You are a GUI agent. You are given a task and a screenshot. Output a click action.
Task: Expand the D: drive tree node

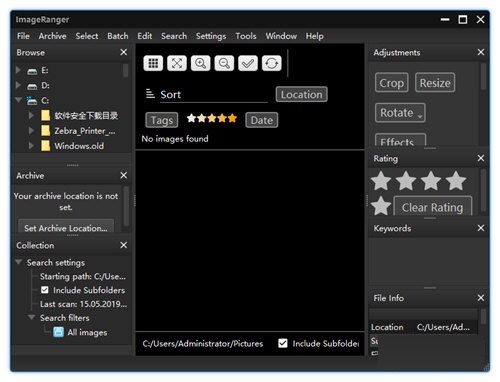click(x=18, y=85)
